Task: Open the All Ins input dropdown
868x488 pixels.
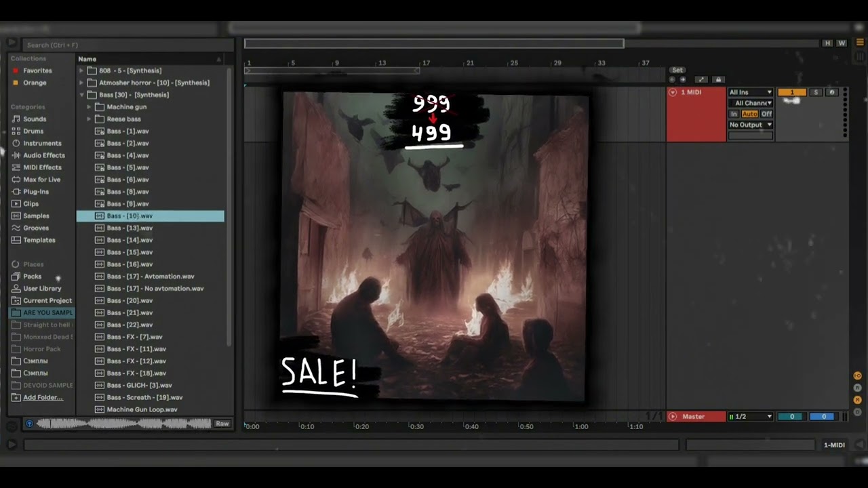Action: pos(751,92)
